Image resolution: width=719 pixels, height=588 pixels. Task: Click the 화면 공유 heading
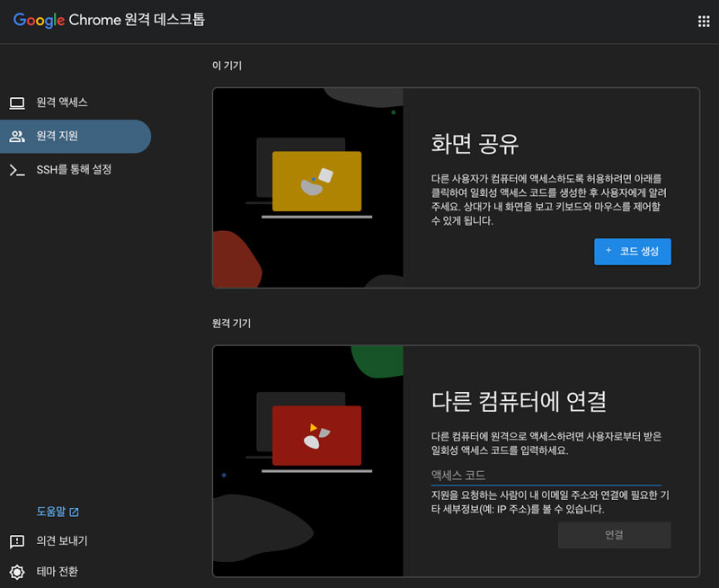pyautogui.click(x=475, y=144)
